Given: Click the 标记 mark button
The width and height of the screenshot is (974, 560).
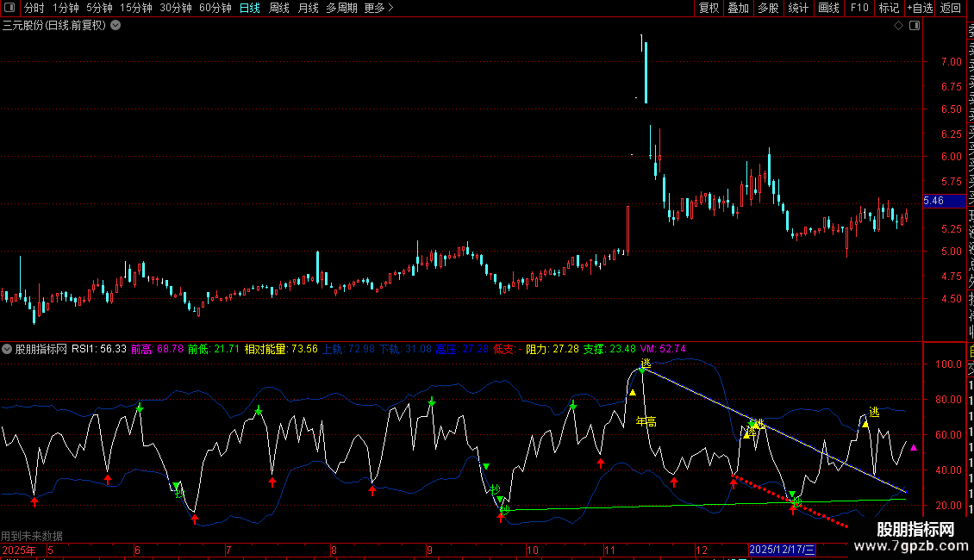Looking at the screenshot, I should coord(889,8).
